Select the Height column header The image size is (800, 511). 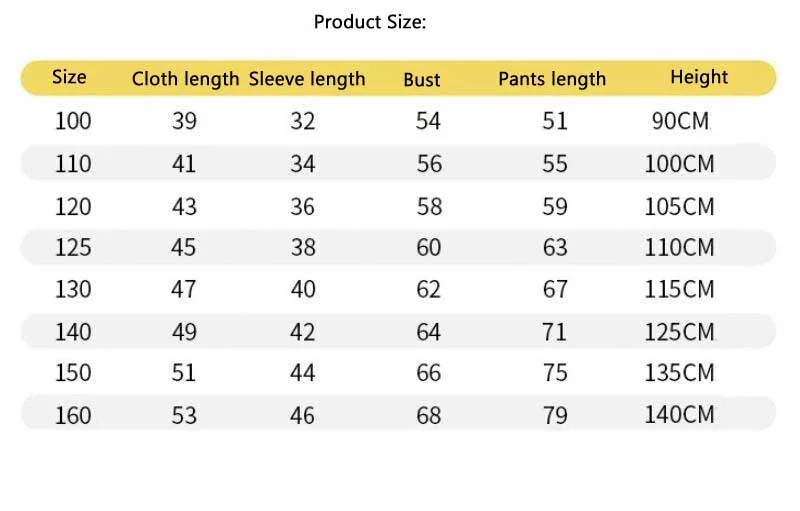pos(699,77)
